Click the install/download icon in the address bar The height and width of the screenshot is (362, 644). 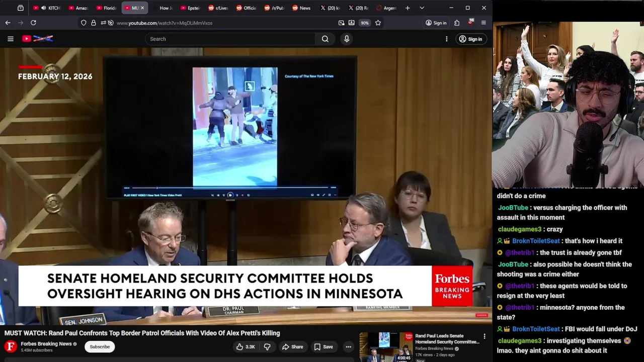[x=351, y=23]
